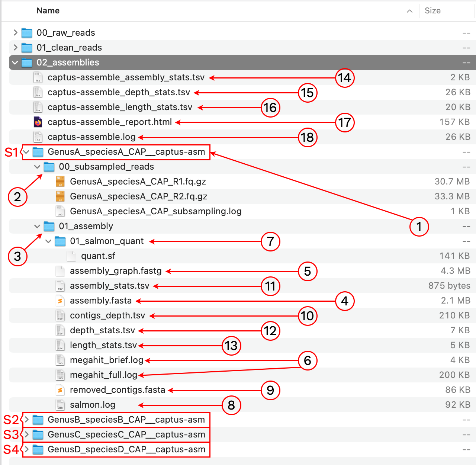Click the 02_assemblies folder icon
The height and width of the screenshot is (465, 476).
tap(27, 62)
